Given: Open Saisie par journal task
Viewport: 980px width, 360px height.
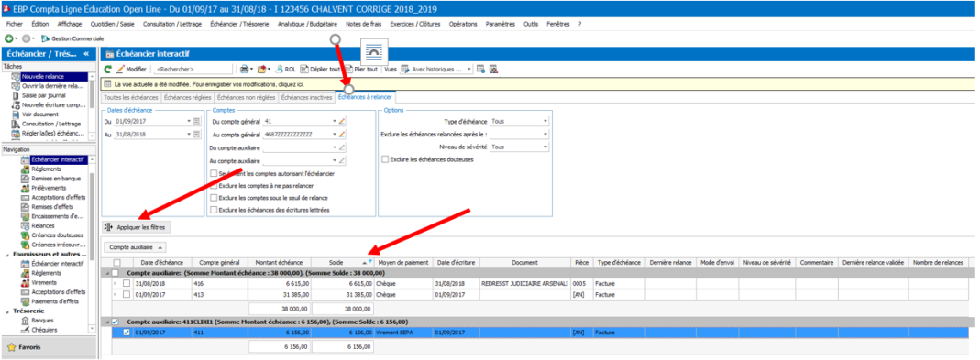Looking at the screenshot, I should click(x=43, y=95).
